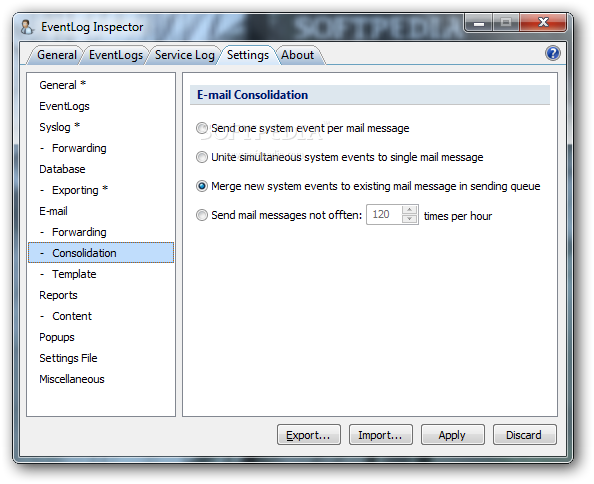Click the Import... button
Image resolution: width=594 pixels, height=484 pixels.
click(381, 435)
